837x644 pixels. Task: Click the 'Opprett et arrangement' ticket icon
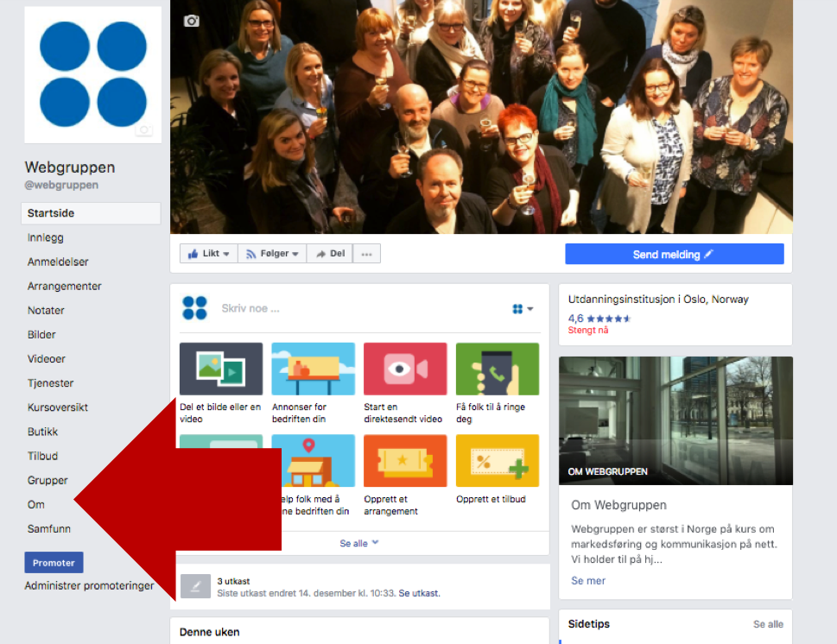click(x=405, y=460)
